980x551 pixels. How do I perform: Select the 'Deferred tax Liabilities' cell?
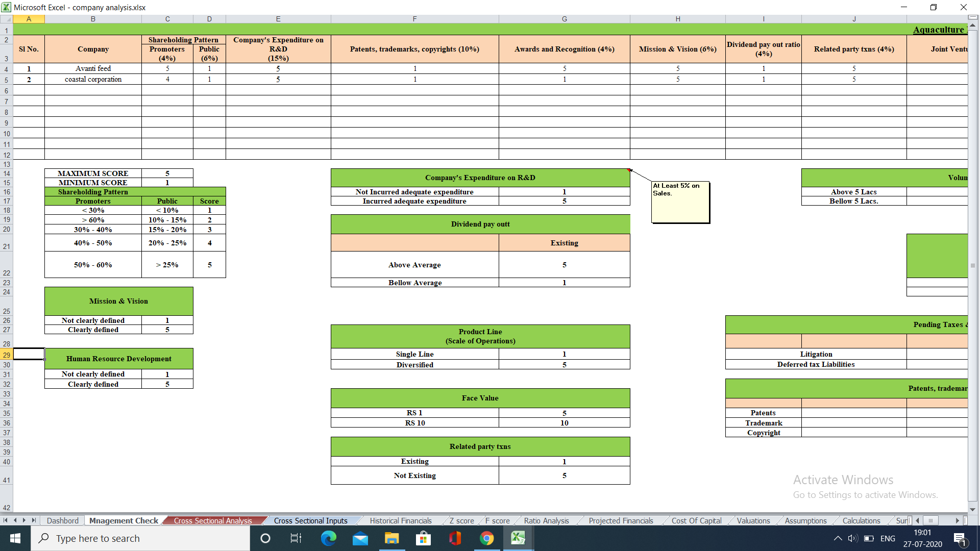coord(816,364)
